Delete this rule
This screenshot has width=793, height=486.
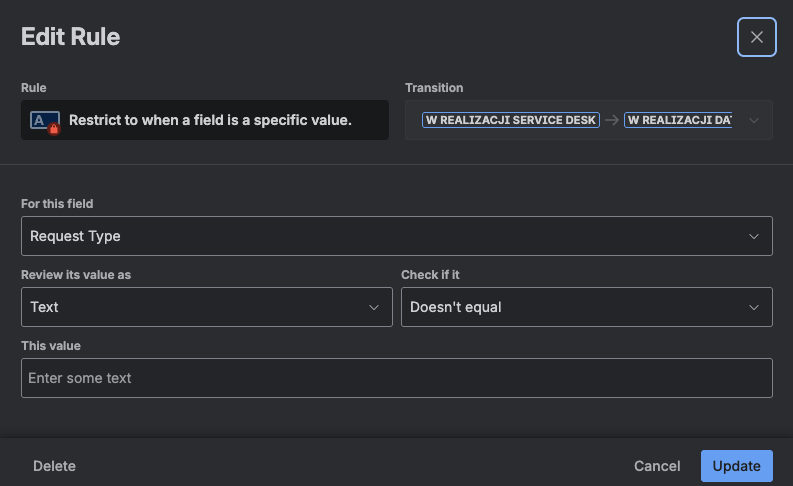point(54,466)
